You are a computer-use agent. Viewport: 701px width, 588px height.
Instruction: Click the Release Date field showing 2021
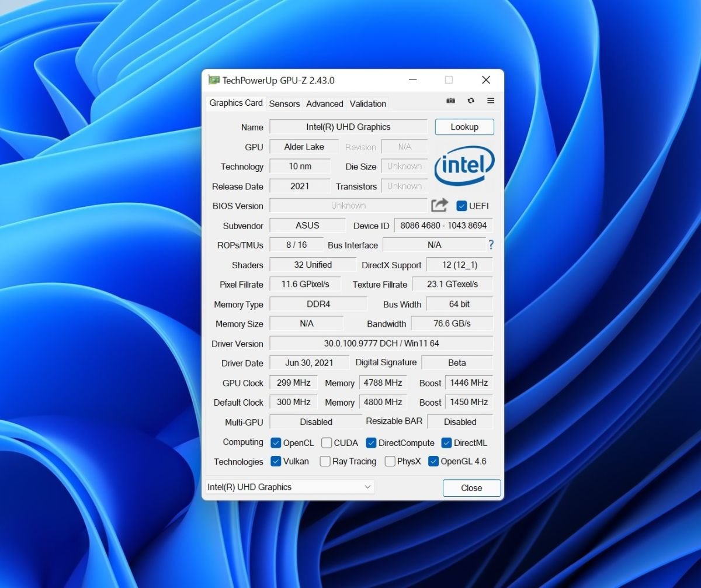tap(300, 186)
